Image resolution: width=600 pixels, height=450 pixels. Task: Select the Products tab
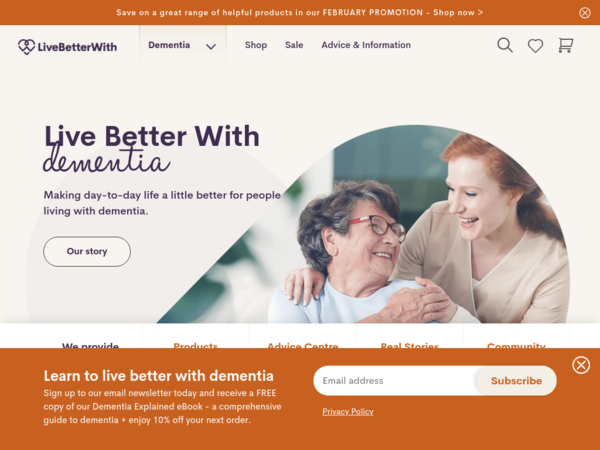196,344
